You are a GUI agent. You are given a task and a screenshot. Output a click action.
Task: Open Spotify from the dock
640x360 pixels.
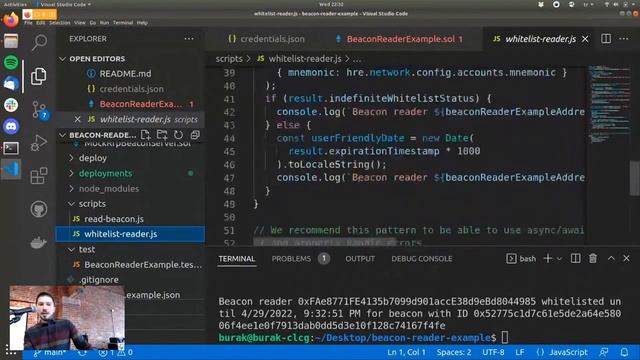click(11, 62)
